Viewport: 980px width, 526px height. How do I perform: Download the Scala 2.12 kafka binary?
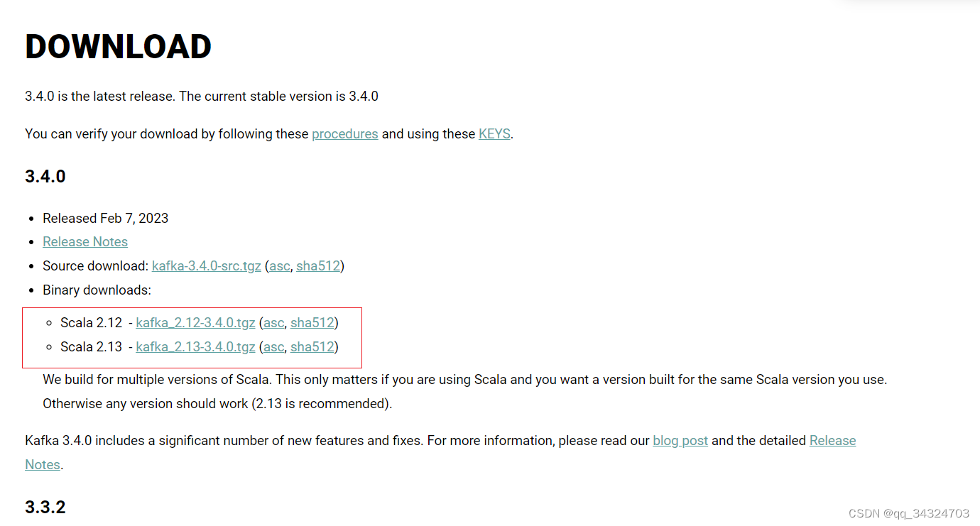point(195,322)
